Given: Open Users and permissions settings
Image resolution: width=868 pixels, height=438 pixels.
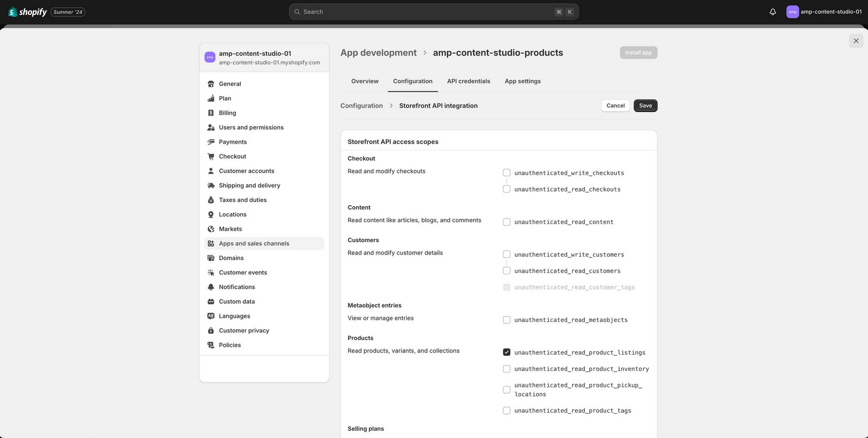Looking at the screenshot, I should click(x=264, y=128).
